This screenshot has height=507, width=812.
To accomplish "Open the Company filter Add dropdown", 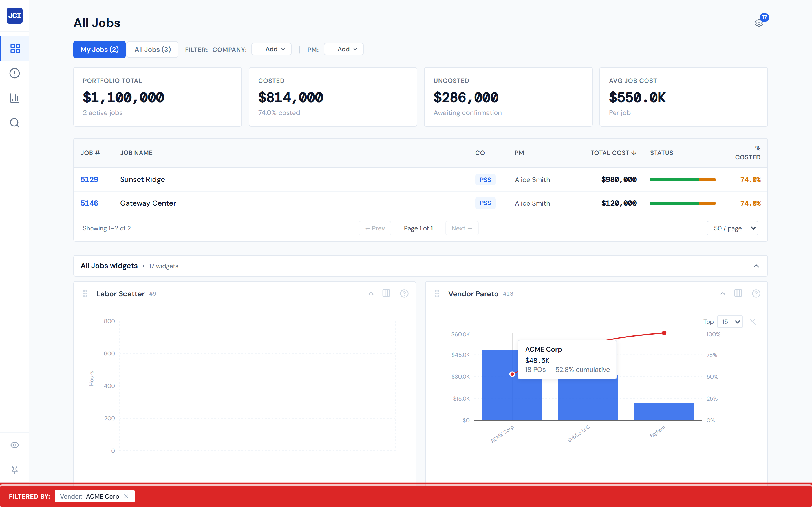I will 271,49.
